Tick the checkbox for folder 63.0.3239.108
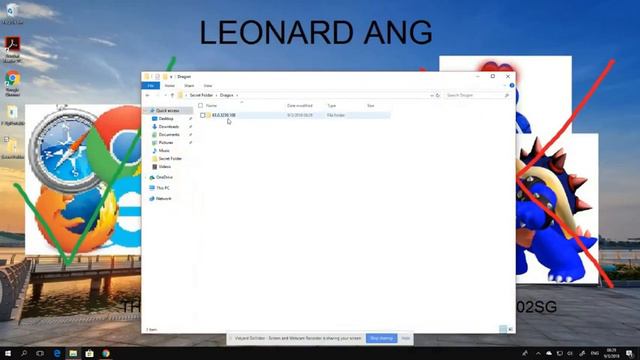The width and height of the screenshot is (640, 360). coord(202,115)
